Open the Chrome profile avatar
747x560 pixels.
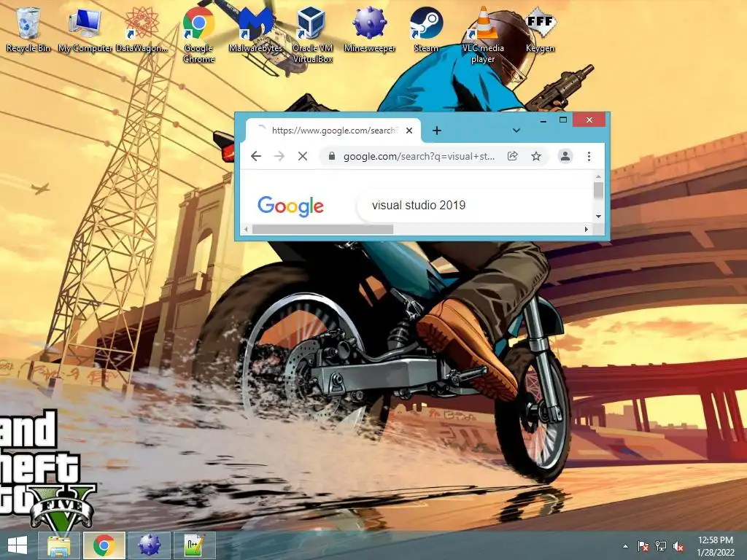pos(565,156)
